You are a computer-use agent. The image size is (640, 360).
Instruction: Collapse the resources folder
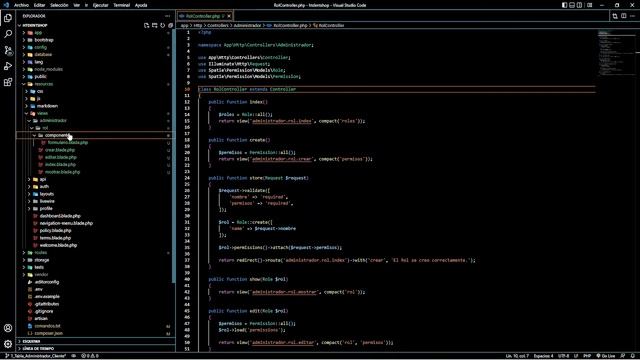pos(44,84)
